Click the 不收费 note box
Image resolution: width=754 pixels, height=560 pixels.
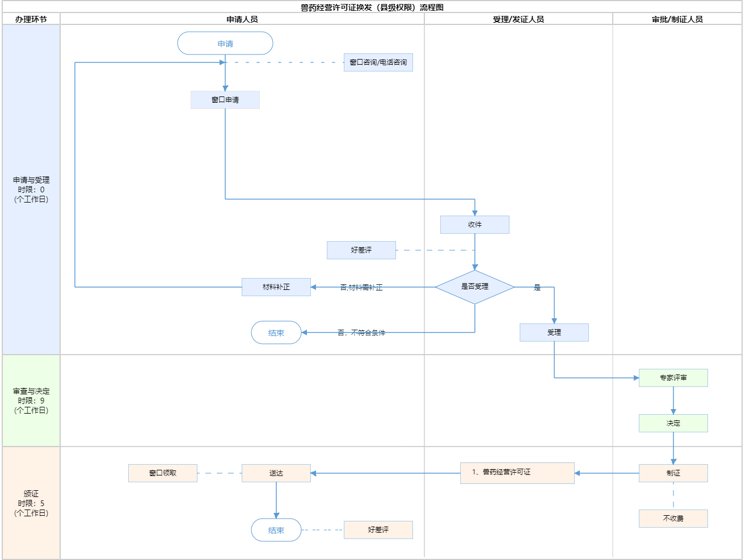tap(673, 519)
